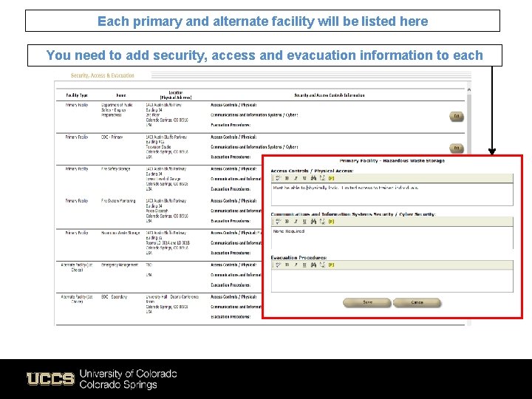Click icon after binoculars in Evacuation Procedures toolbar
The image size is (532, 399).
(x=322, y=265)
